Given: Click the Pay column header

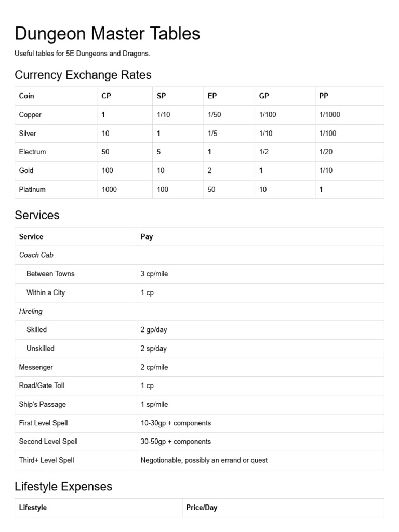Looking at the screenshot, I should [x=147, y=237].
